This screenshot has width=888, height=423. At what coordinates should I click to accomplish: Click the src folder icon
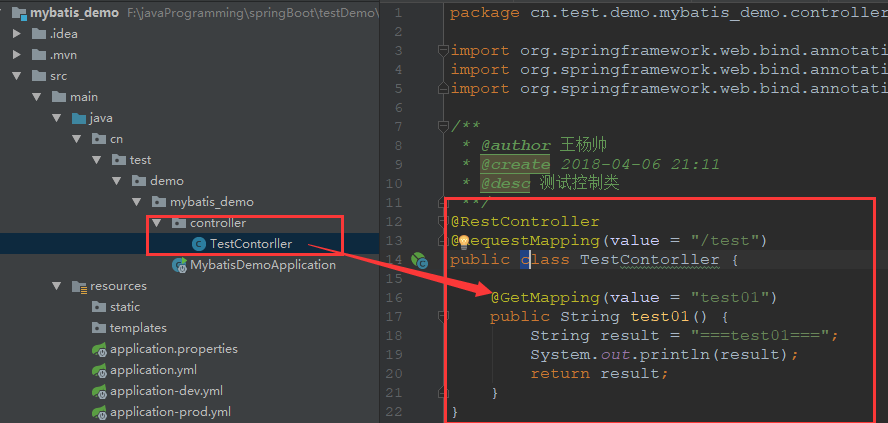pos(39,76)
